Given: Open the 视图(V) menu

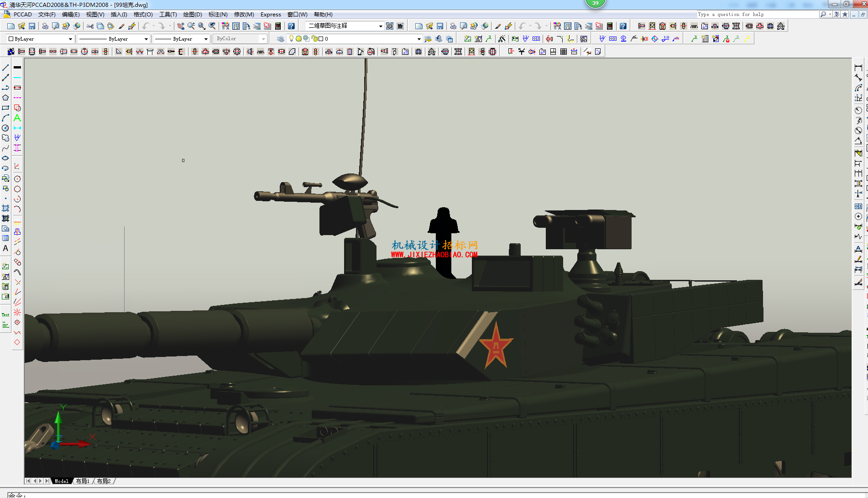Looking at the screenshot, I should [95, 14].
